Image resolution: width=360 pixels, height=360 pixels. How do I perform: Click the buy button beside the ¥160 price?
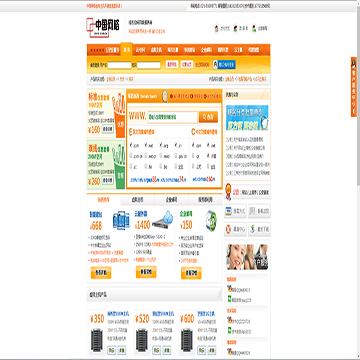point(108,129)
